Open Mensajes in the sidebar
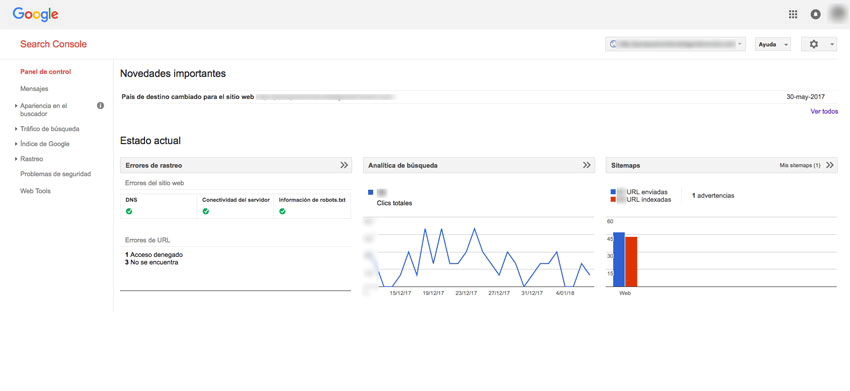 pyautogui.click(x=34, y=88)
